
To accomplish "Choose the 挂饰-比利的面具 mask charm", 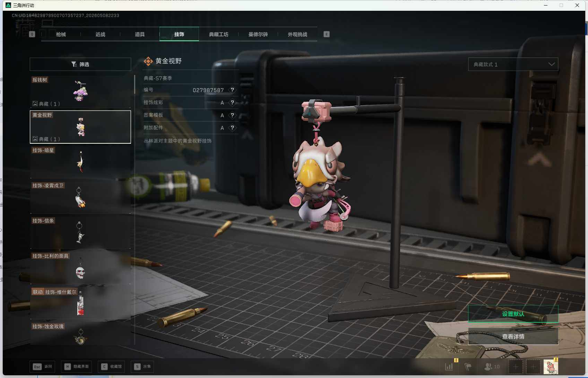I will click(80, 268).
